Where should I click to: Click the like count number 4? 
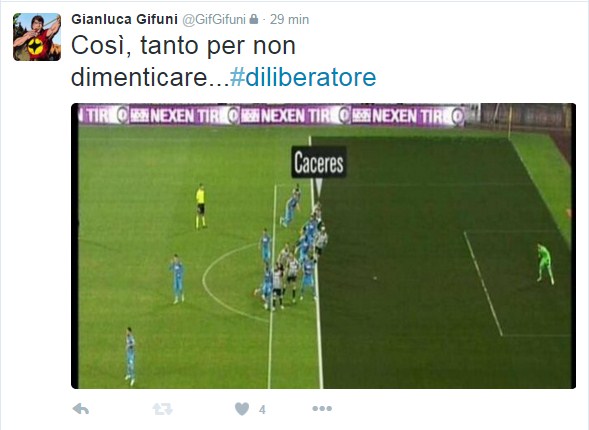tap(262, 409)
